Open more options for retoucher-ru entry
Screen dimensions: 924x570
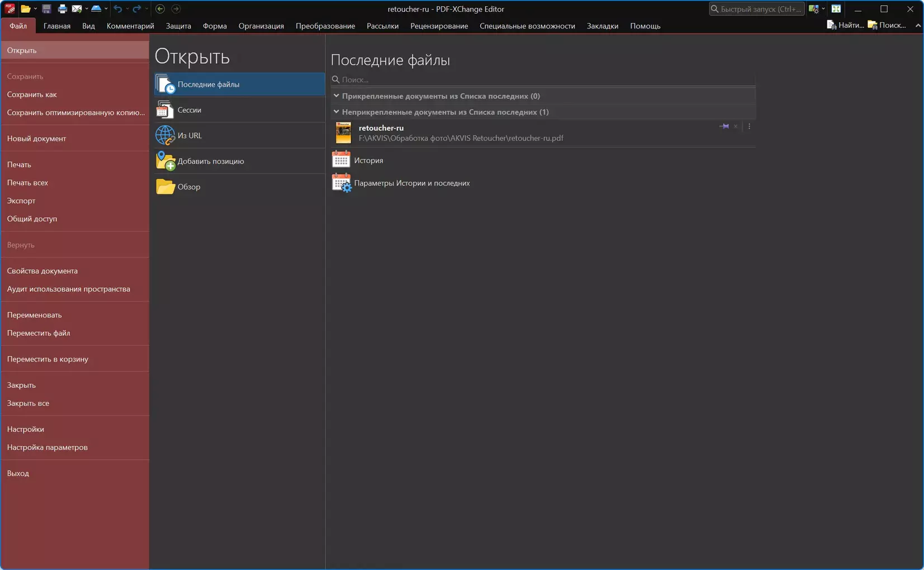click(750, 126)
